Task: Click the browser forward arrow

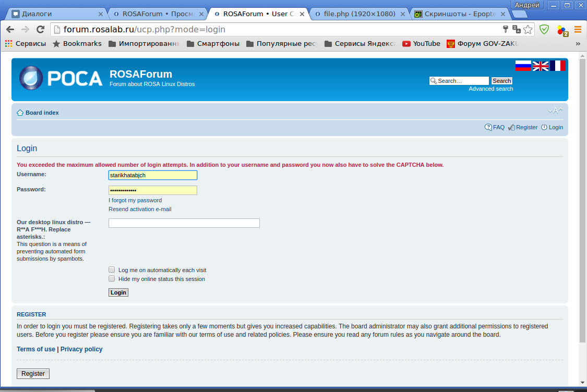Action: (25, 29)
